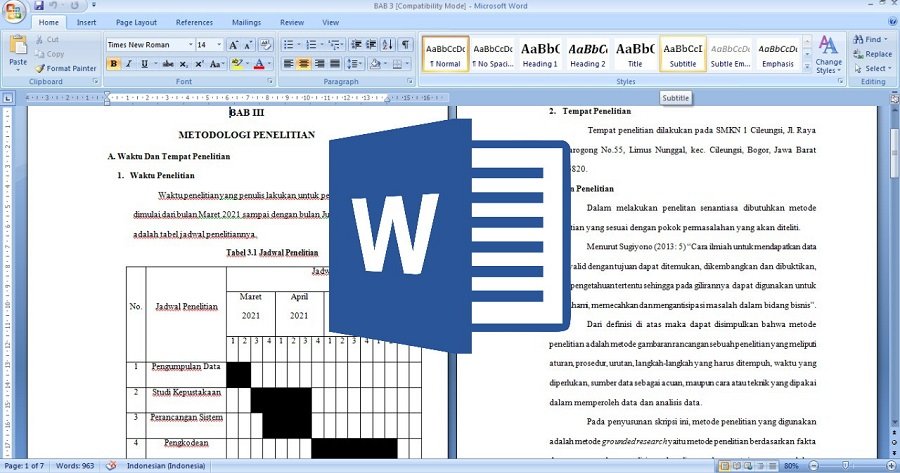
Task: Click the Zoom In plus button
Action: (x=891, y=466)
